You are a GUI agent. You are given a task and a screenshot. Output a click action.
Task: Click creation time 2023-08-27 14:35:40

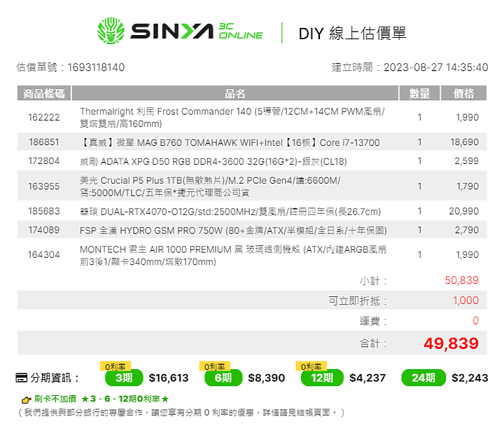436,67
